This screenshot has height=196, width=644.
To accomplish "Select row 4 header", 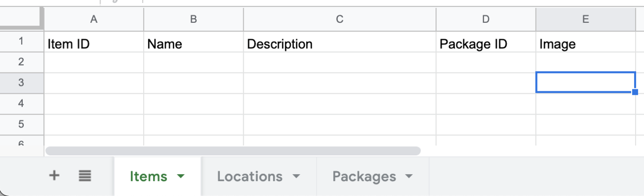I will pyautogui.click(x=21, y=104).
